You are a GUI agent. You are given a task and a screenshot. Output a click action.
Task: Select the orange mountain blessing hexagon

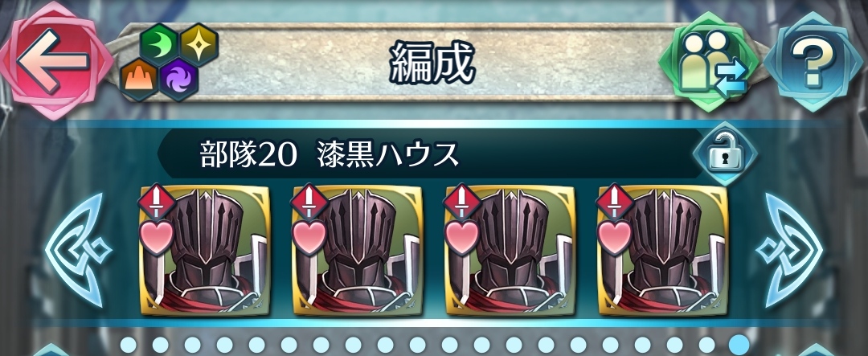pos(138,80)
